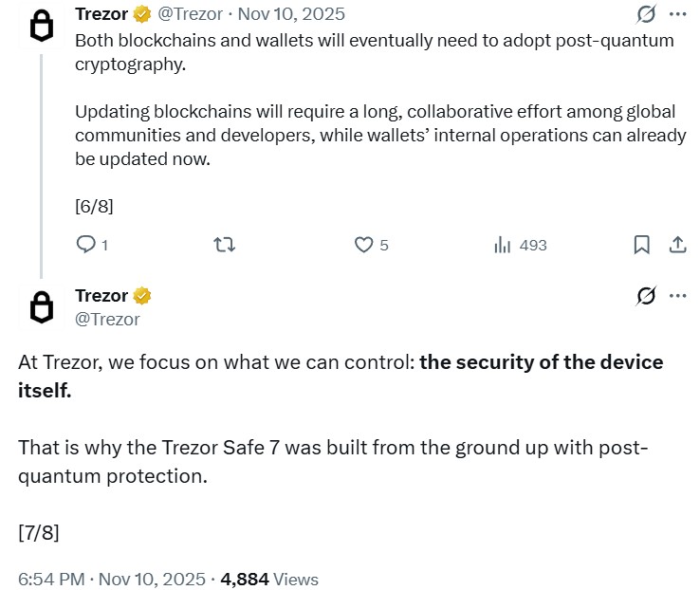Click Trezor avatar on the 7/8 tweet
The width and height of the screenshot is (700, 590).
(40, 307)
